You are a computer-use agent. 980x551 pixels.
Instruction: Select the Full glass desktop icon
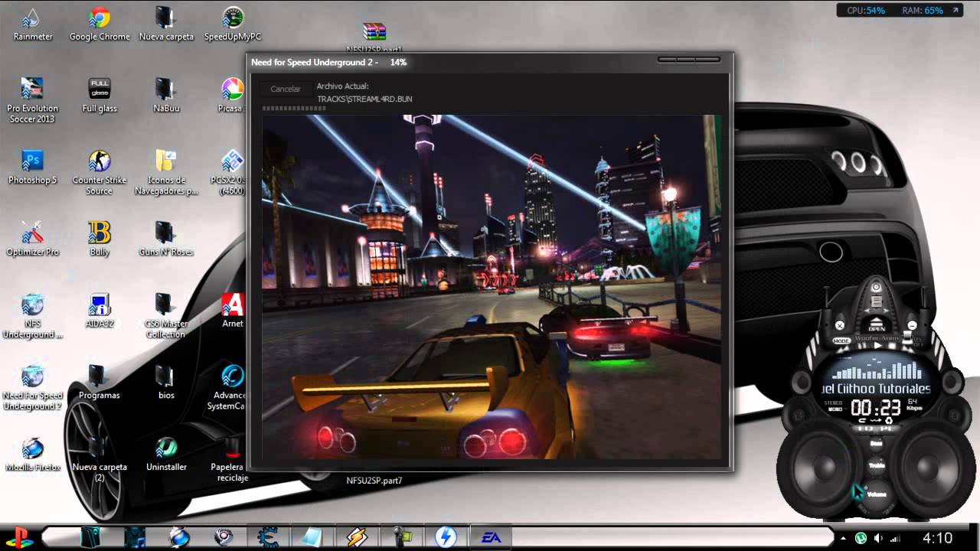[100, 96]
